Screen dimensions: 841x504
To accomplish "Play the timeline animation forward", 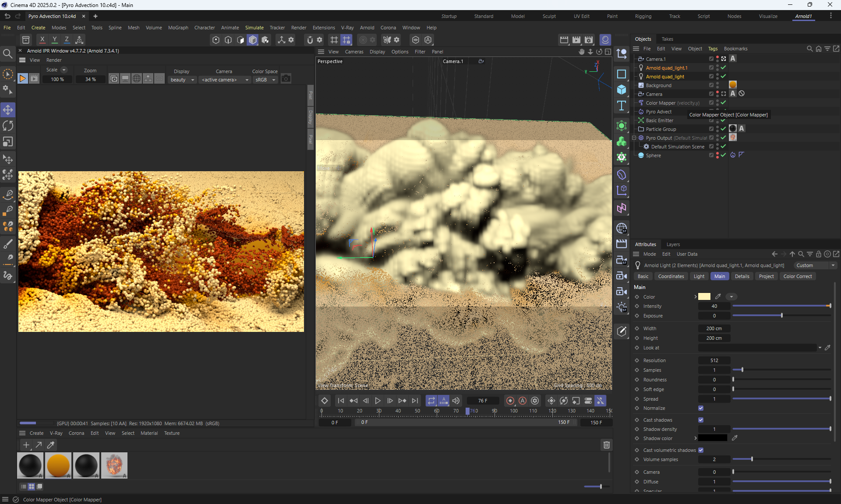I will [x=378, y=401].
